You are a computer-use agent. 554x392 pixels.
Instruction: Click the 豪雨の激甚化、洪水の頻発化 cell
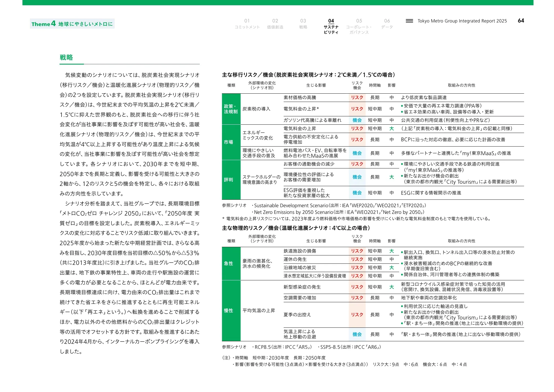pos(258,263)
